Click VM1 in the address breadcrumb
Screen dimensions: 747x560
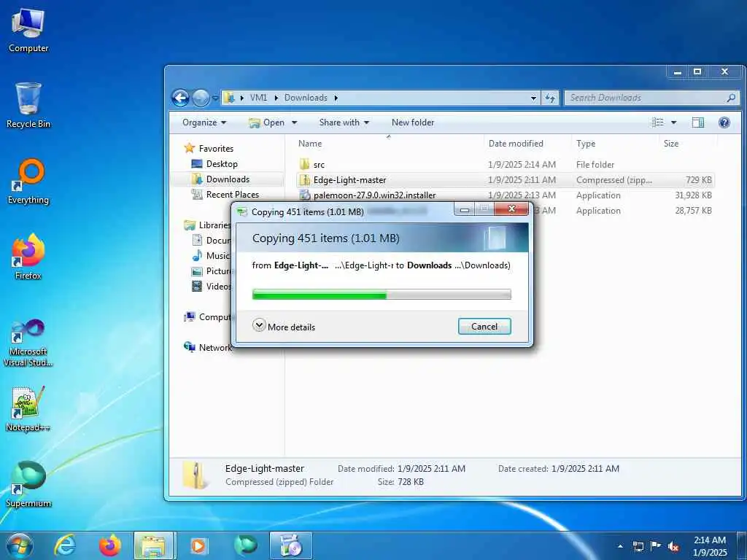coord(259,98)
